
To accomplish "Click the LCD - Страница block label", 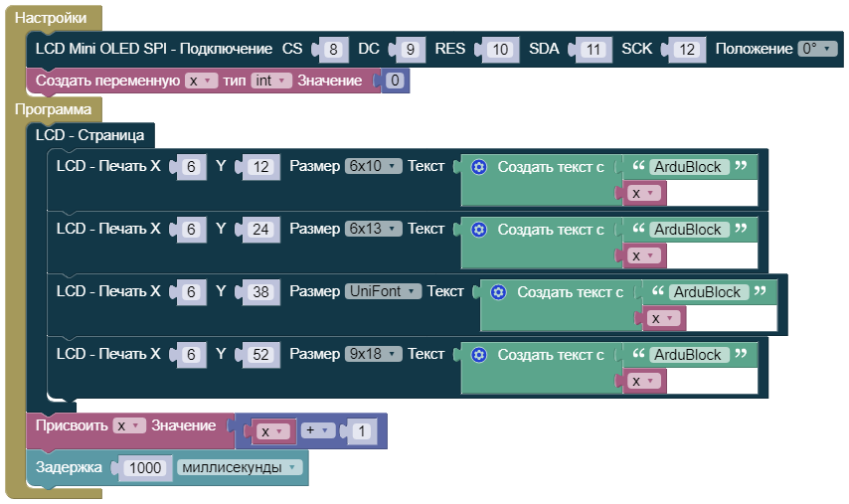I will point(89,135).
